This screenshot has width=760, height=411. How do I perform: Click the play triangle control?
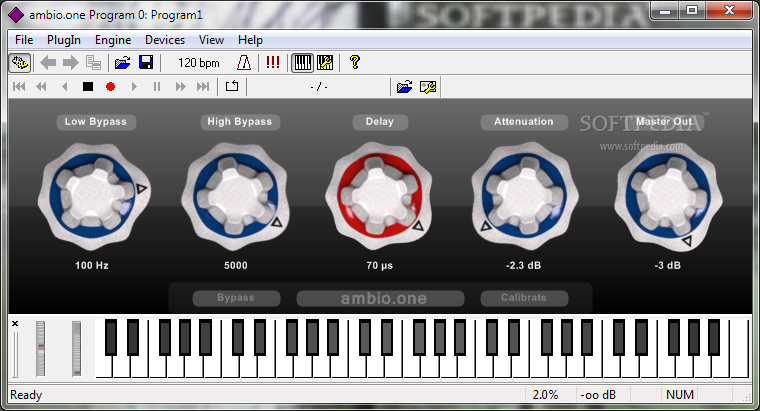(x=134, y=87)
